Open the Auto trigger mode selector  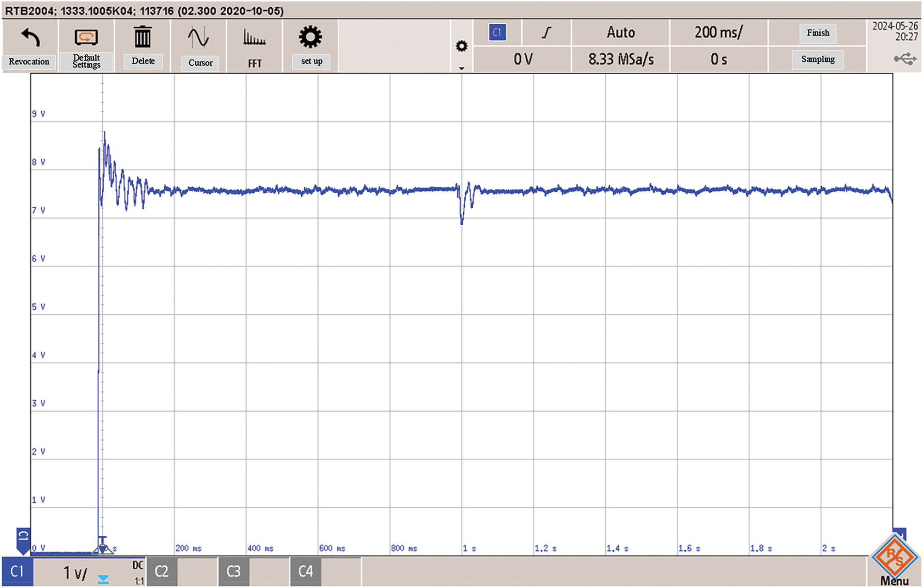(620, 32)
